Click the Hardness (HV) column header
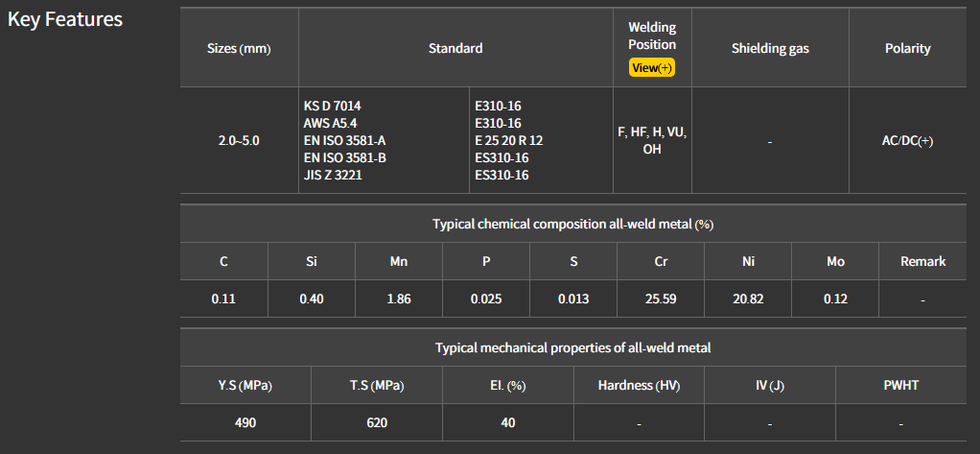Image resolution: width=980 pixels, height=454 pixels. (639, 385)
